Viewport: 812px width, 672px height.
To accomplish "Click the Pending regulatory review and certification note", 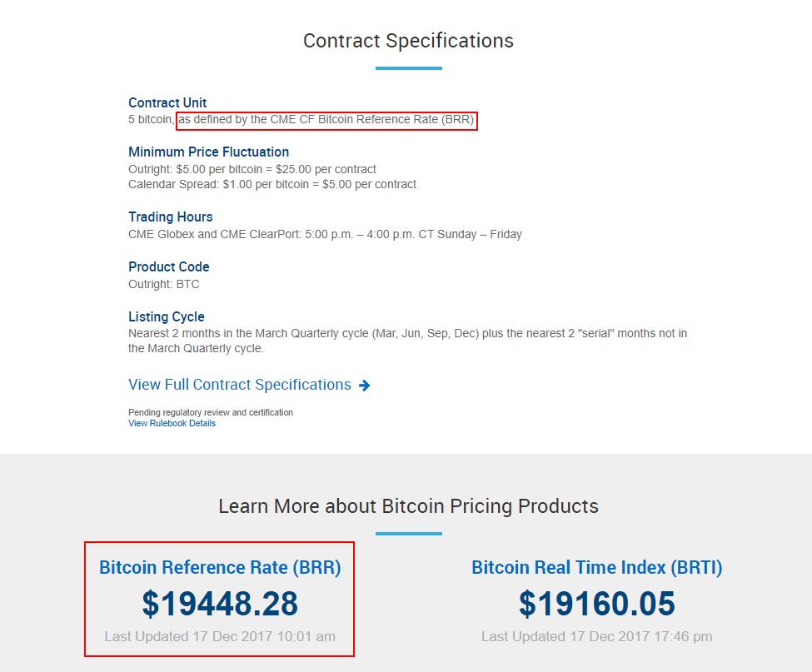I will (210, 412).
